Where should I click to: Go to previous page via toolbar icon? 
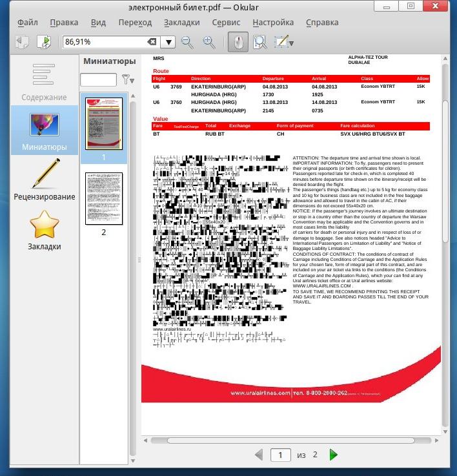[23, 42]
